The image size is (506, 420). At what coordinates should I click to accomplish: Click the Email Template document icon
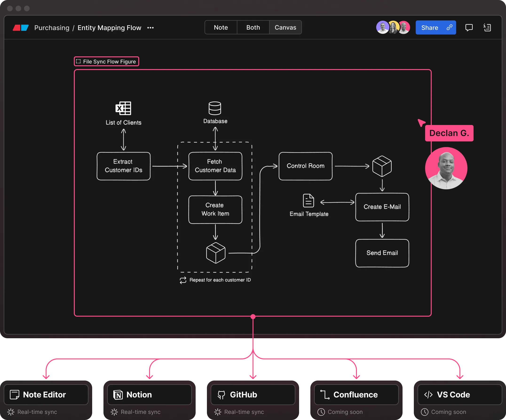coord(308,200)
